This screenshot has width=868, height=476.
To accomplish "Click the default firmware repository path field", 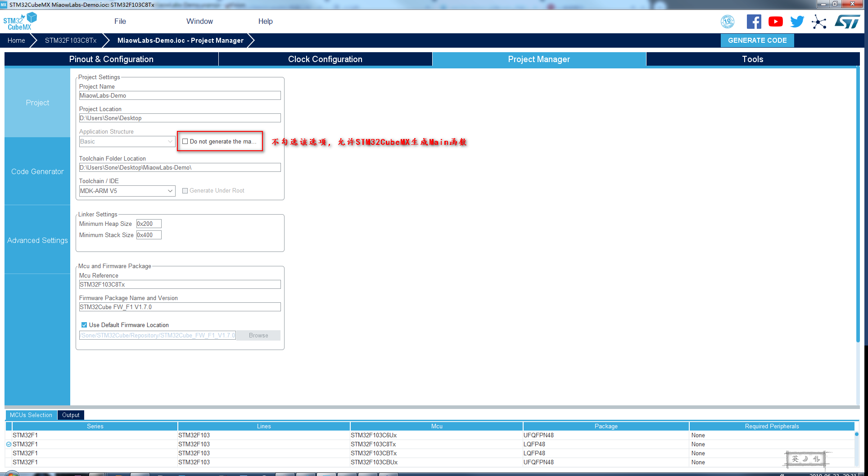I will click(158, 335).
